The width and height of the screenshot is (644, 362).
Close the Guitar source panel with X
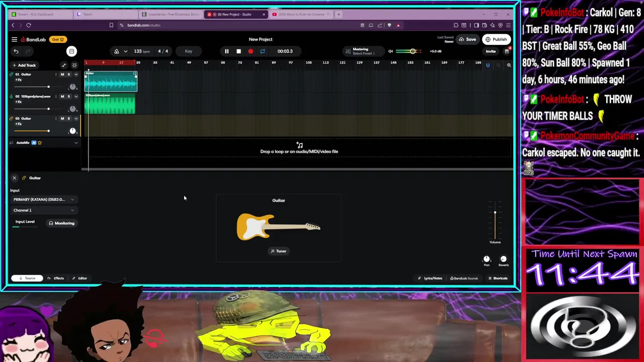click(14, 178)
